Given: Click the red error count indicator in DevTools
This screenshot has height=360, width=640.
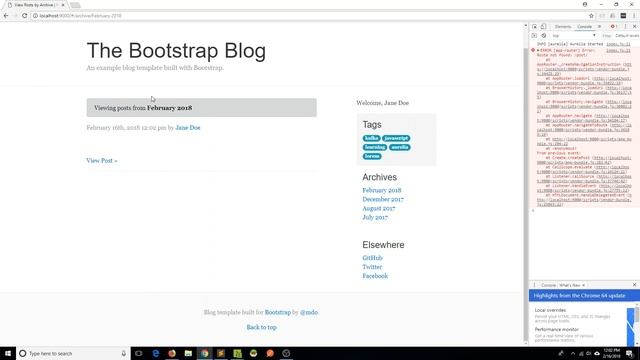Looking at the screenshot, I should pos(614,27).
